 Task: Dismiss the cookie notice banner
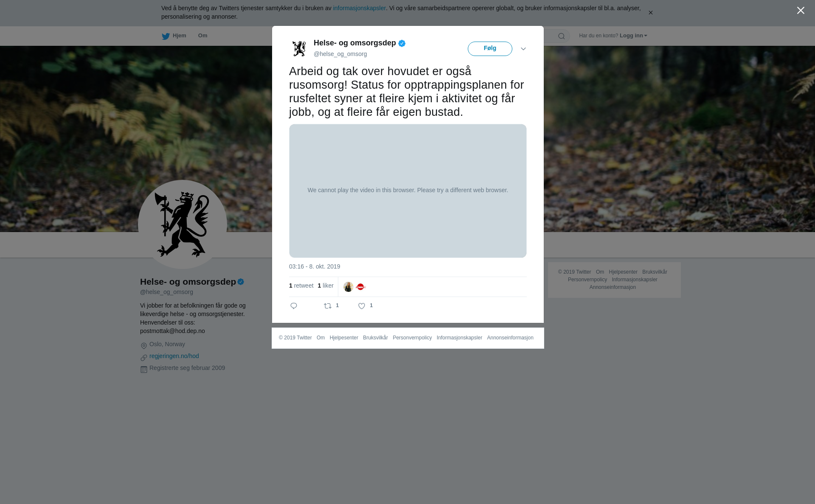click(650, 13)
